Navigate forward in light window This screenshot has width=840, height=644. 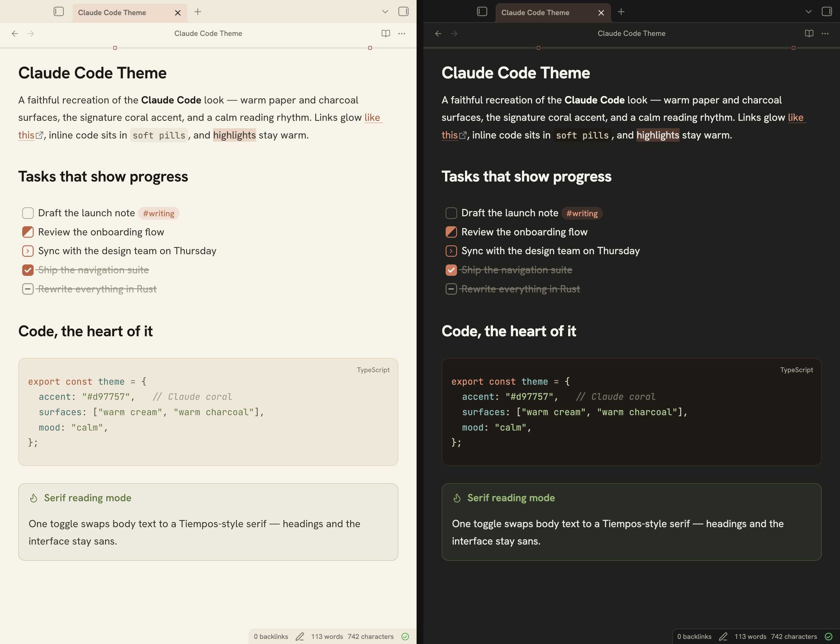(31, 34)
